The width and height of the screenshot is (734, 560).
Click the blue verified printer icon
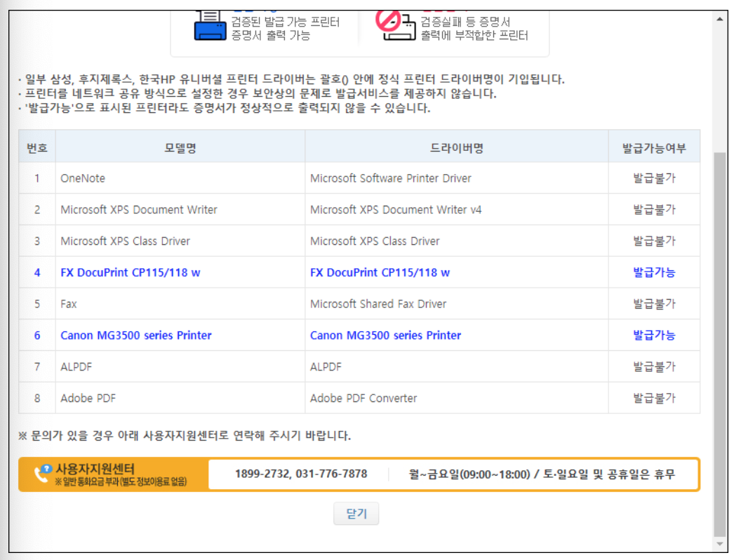click(x=211, y=26)
